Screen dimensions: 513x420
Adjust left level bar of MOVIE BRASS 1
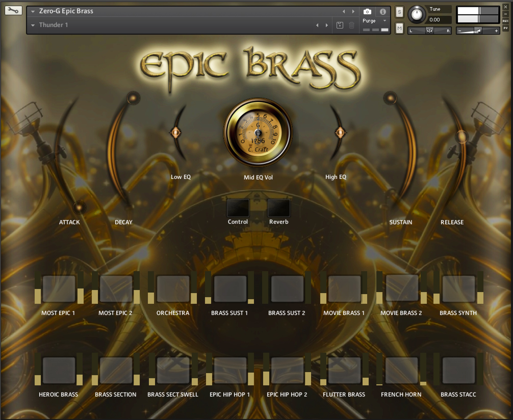[323, 287]
